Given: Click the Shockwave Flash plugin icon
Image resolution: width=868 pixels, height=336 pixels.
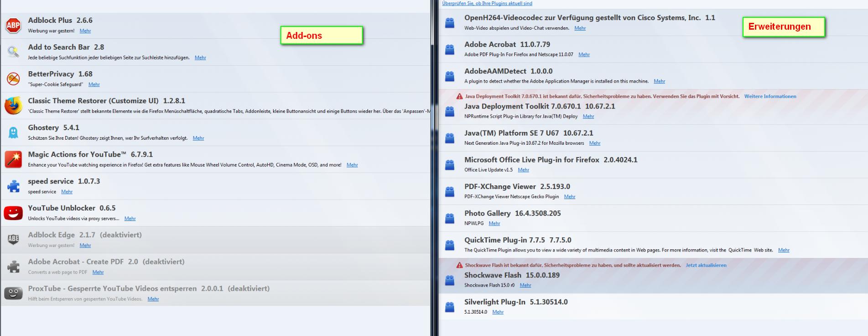Looking at the screenshot, I should [450, 280].
